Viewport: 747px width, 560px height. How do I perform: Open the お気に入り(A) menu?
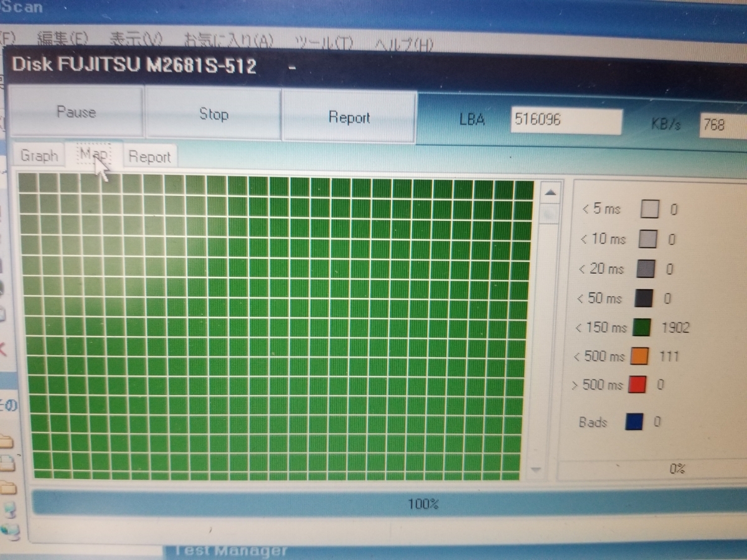coord(228,40)
